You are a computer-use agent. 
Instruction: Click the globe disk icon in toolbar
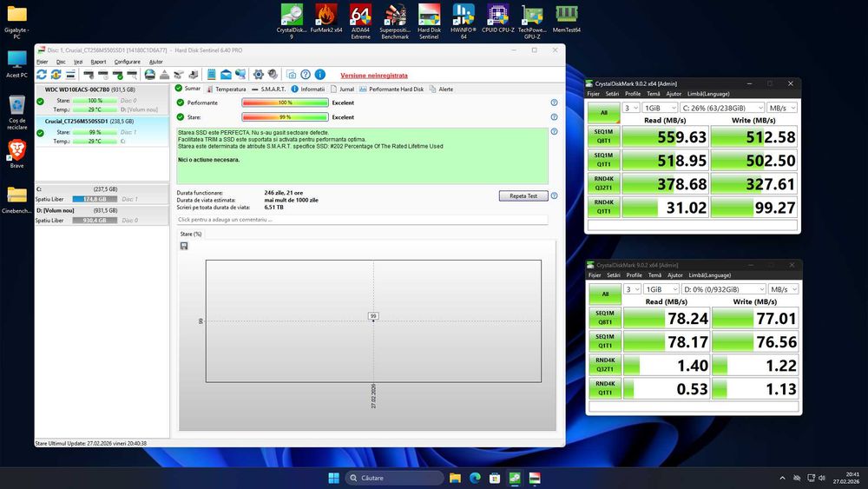149,74
